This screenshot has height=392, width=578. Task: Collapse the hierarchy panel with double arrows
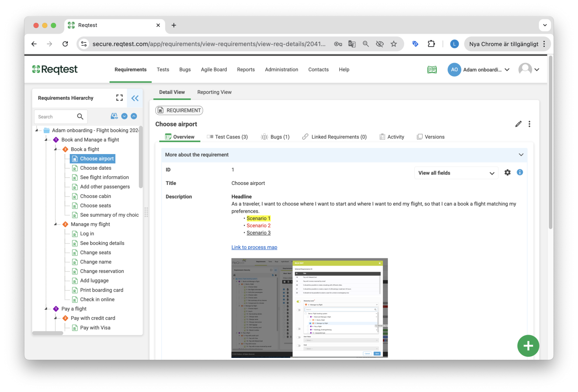[135, 98]
